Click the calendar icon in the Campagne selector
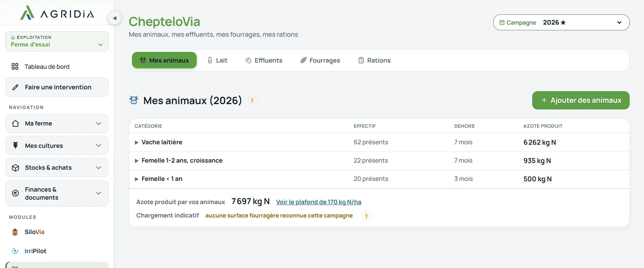This screenshot has height=268, width=644. click(x=502, y=23)
